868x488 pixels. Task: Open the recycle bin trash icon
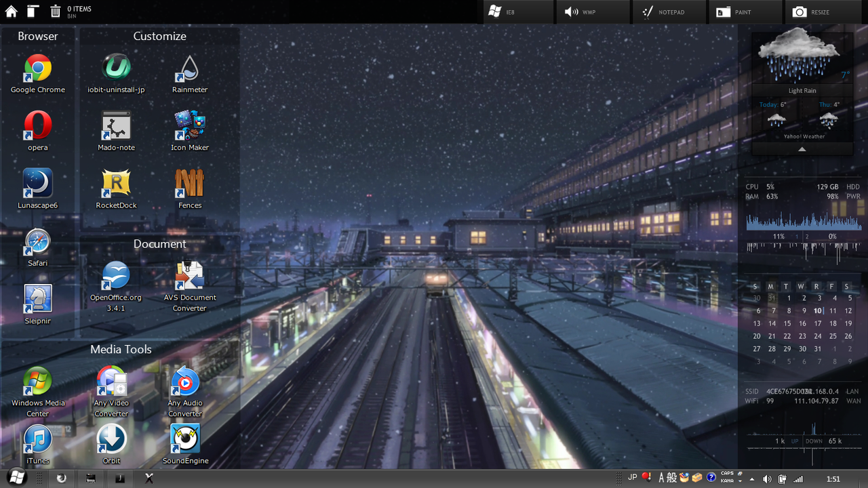pos(55,11)
